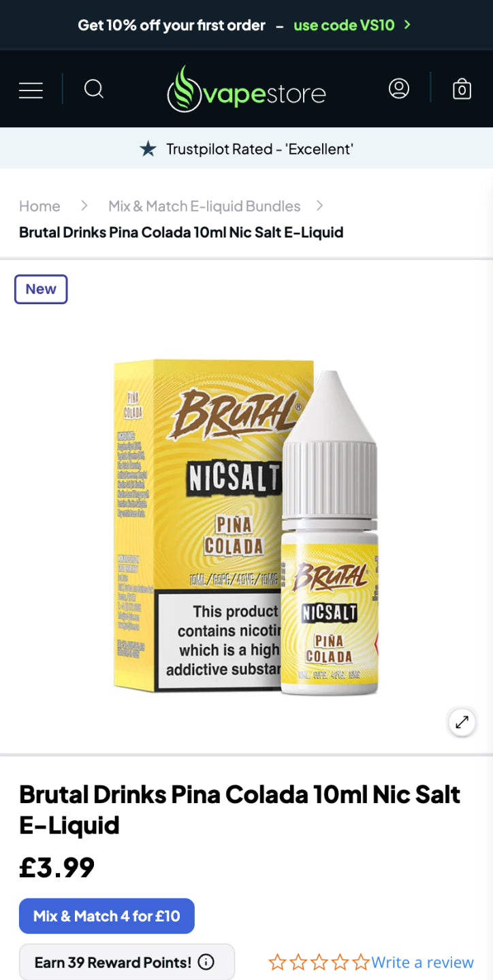Click use code VS10 promo link
Screen dimensions: 493x980
coord(344,25)
